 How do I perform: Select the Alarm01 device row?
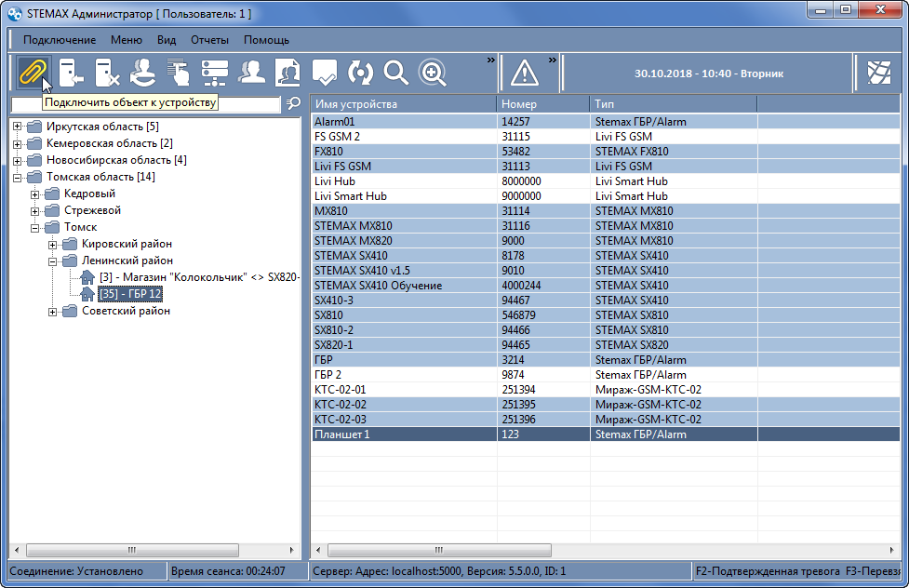pos(606,122)
